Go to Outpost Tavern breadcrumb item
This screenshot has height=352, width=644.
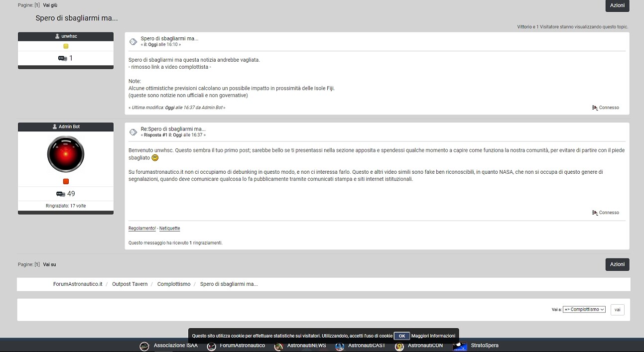point(129,284)
